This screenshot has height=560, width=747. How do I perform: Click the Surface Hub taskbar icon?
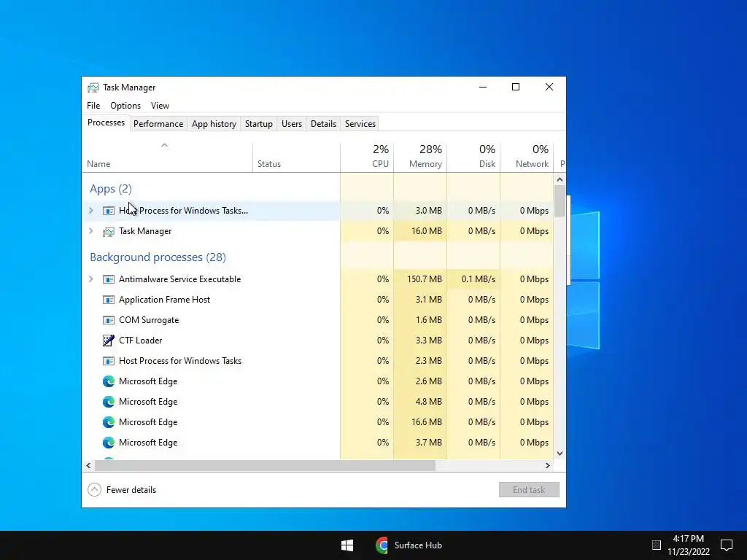tap(382, 545)
